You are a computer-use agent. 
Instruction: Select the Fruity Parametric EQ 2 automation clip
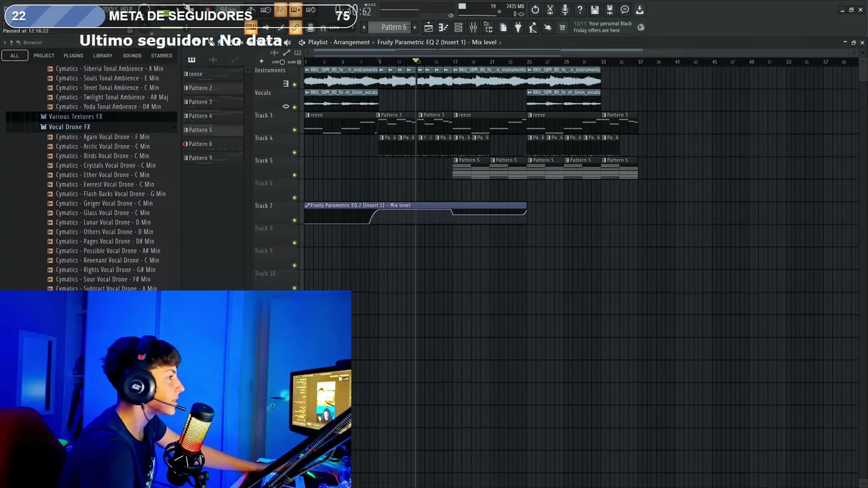415,213
